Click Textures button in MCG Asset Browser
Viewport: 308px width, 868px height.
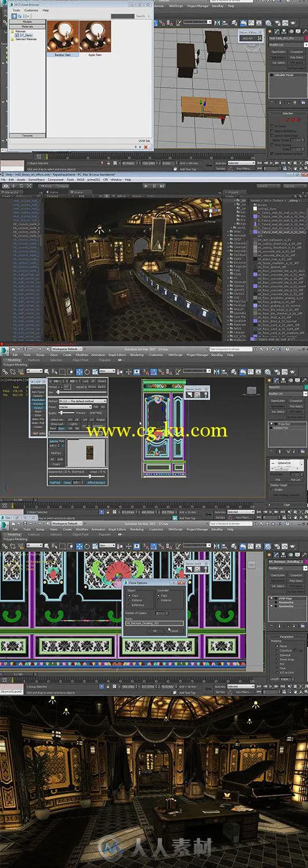(x=27, y=135)
